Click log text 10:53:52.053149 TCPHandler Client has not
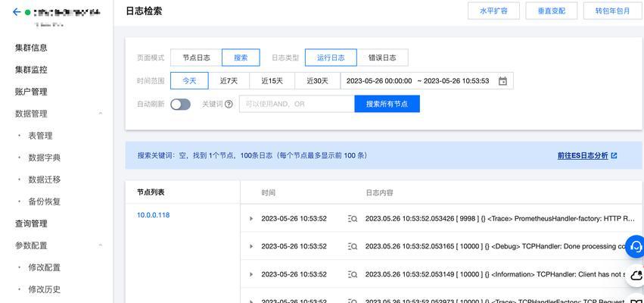 (496, 274)
